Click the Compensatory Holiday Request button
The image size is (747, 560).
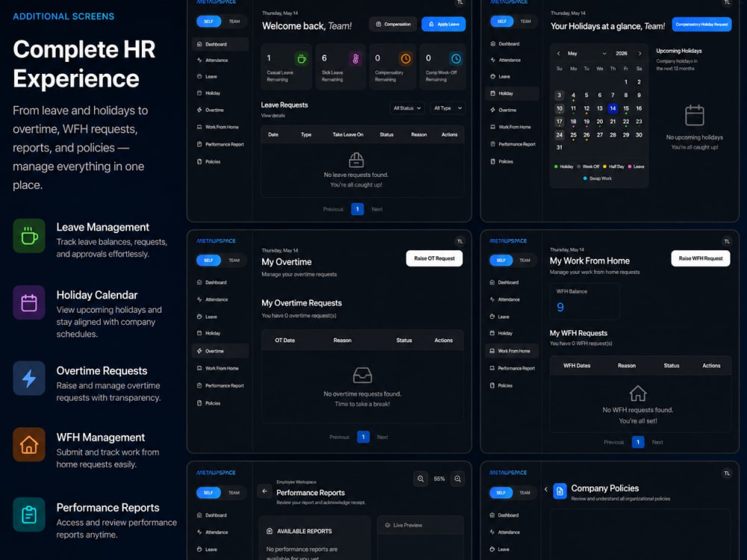pos(701,25)
